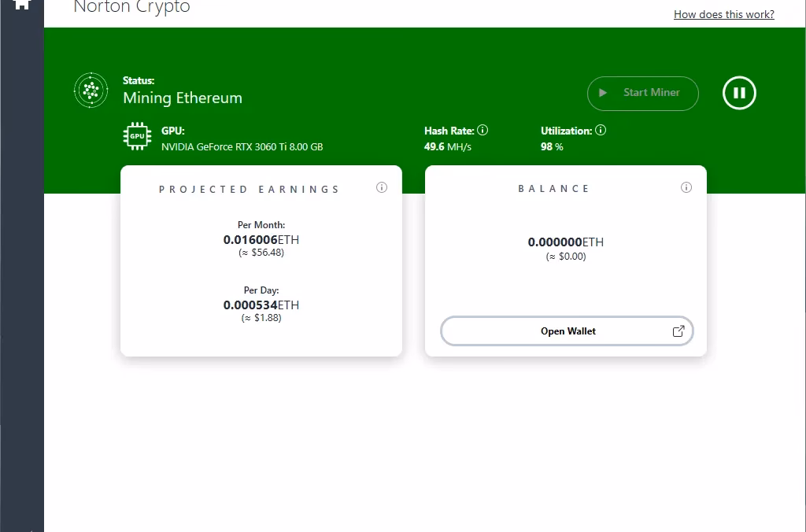This screenshot has height=532, width=806.
Task: Click the Per Day earnings estimate
Action: coord(261,318)
